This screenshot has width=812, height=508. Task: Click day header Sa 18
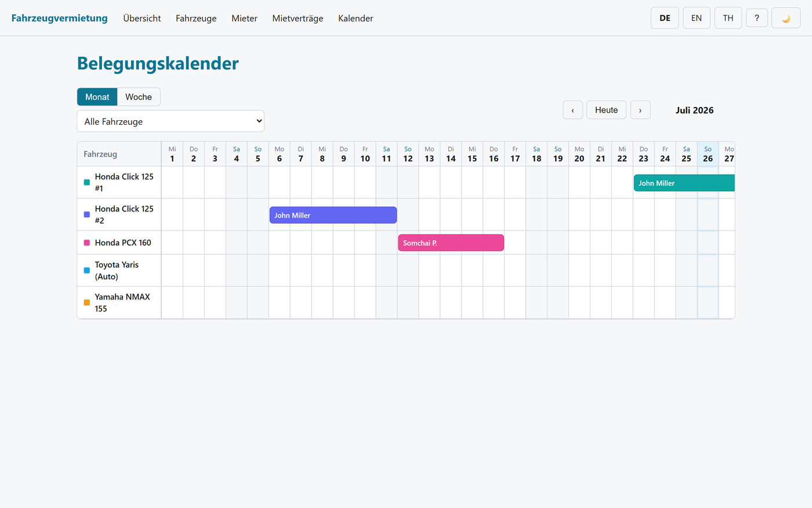click(x=536, y=154)
